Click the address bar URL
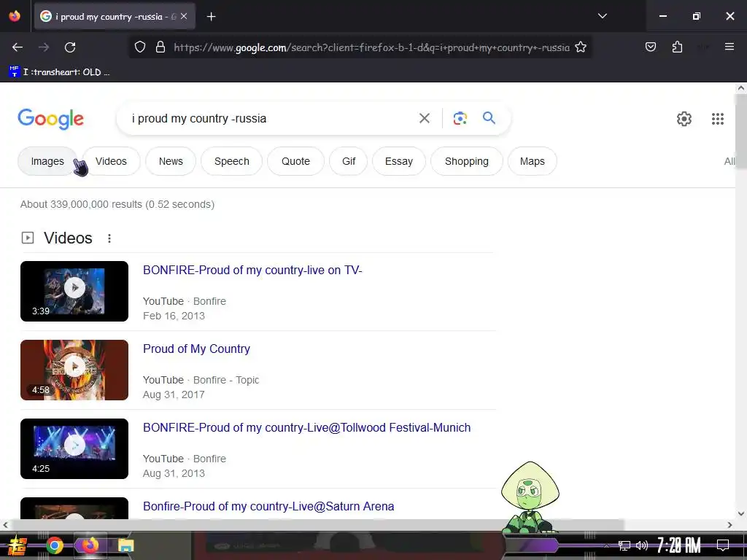This screenshot has width=747, height=560. [x=371, y=47]
